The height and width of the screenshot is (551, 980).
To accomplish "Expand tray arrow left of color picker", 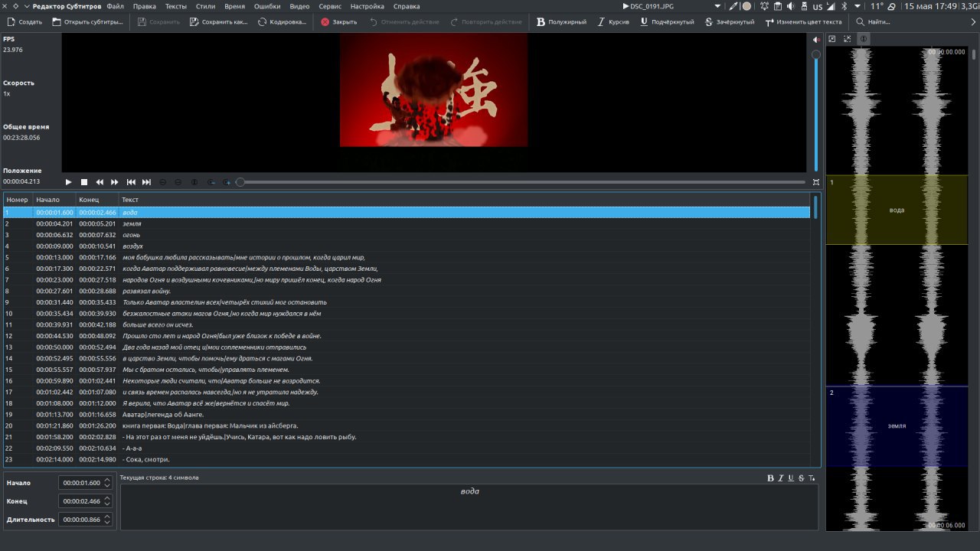I will point(717,6).
